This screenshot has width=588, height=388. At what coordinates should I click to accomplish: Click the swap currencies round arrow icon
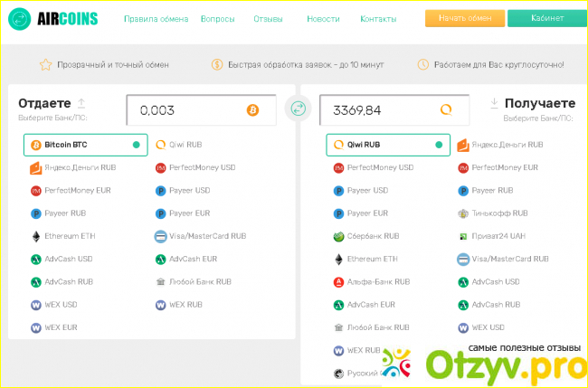[298, 110]
